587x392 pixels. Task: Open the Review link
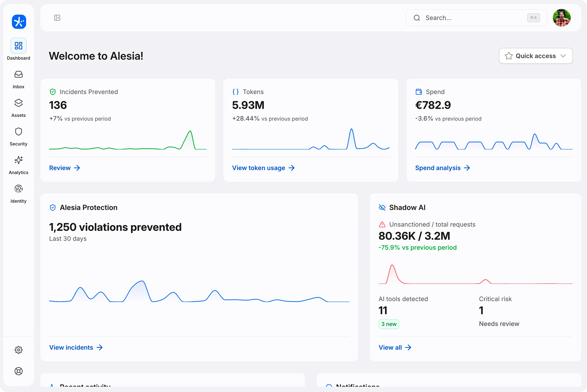pyautogui.click(x=64, y=168)
